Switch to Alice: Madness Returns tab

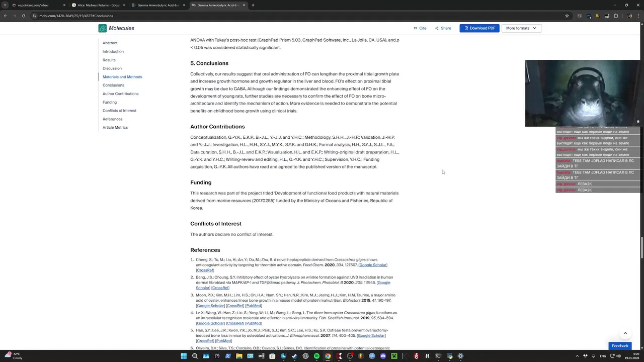[x=99, y=5]
